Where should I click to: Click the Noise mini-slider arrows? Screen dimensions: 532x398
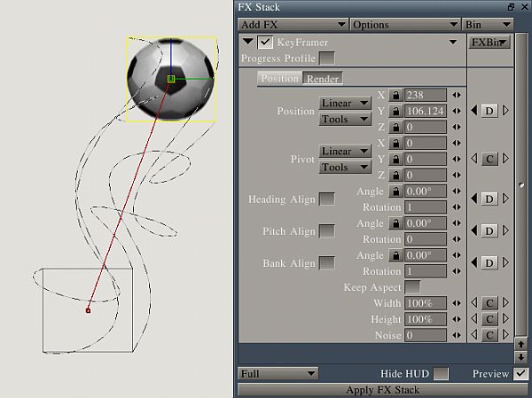click(457, 335)
